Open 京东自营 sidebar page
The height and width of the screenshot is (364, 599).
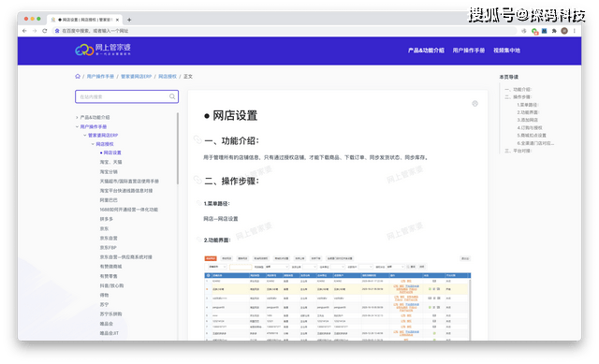pos(109,239)
